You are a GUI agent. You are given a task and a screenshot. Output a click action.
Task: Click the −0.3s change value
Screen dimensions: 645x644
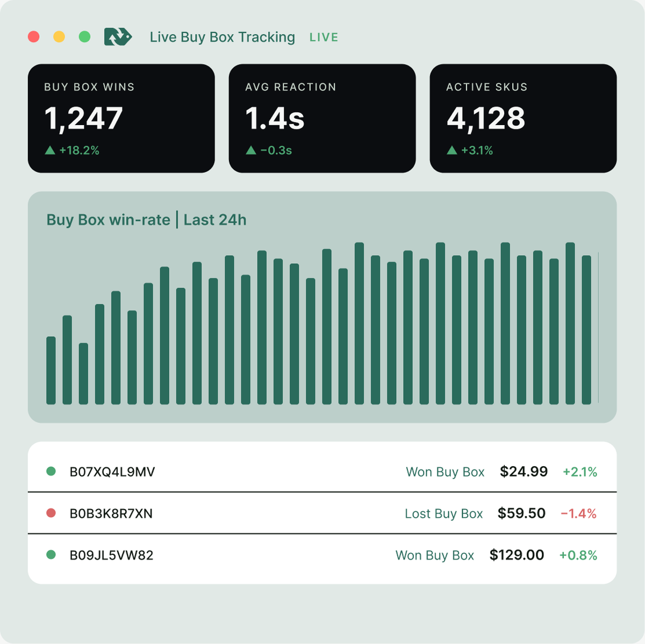tap(276, 150)
